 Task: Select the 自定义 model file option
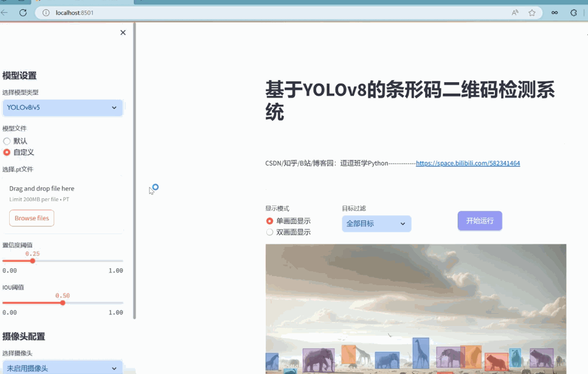[7, 152]
